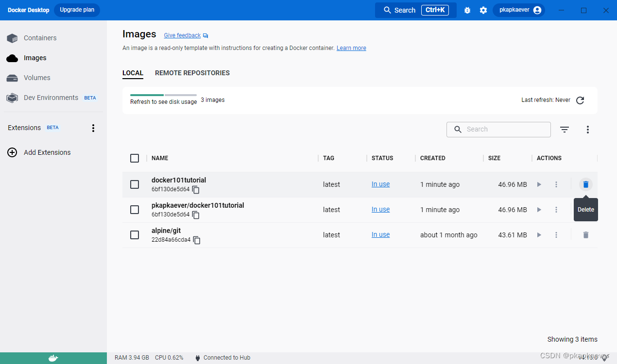Go to Containers in the sidebar
Image resolution: width=617 pixels, height=364 pixels.
tap(40, 38)
